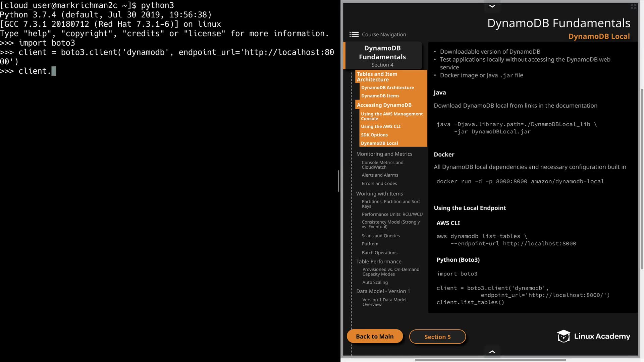Click the collapse icon at top-right corner
The image size is (644, 362).
click(633, 6)
